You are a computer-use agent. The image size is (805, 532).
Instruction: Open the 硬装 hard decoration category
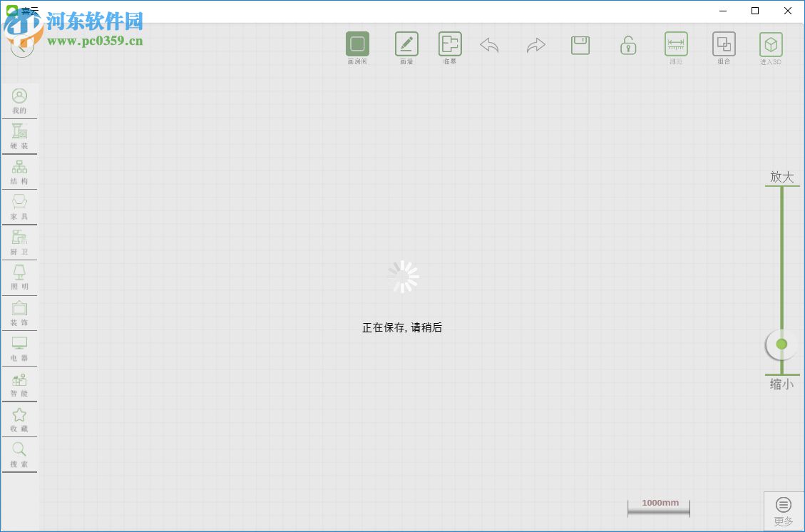point(19,137)
